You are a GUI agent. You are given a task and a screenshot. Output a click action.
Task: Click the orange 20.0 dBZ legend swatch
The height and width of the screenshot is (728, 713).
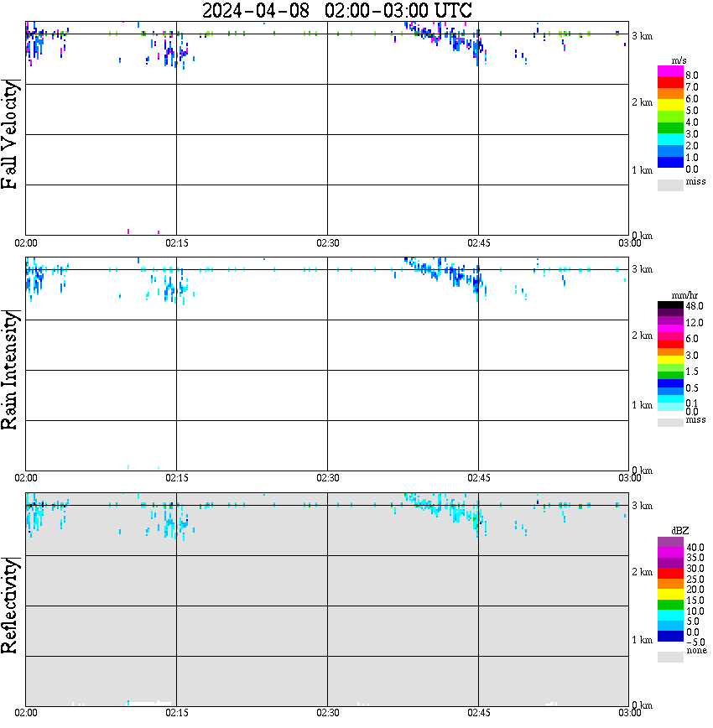point(670,584)
